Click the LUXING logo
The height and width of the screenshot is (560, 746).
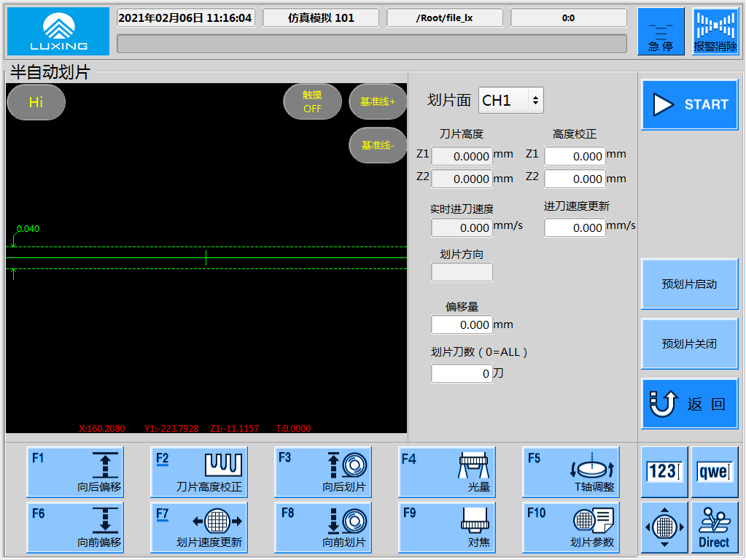tap(58, 31)
